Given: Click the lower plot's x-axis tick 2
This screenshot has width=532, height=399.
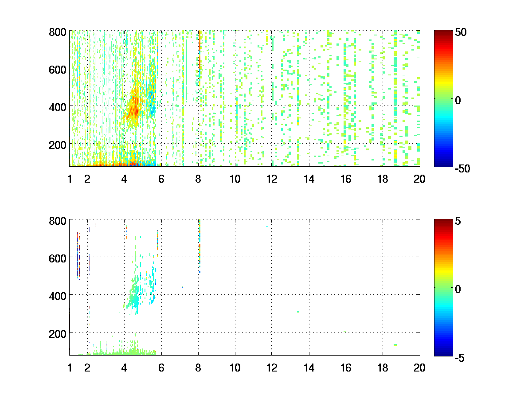Looking at the screenshot, I should point(87,368).
